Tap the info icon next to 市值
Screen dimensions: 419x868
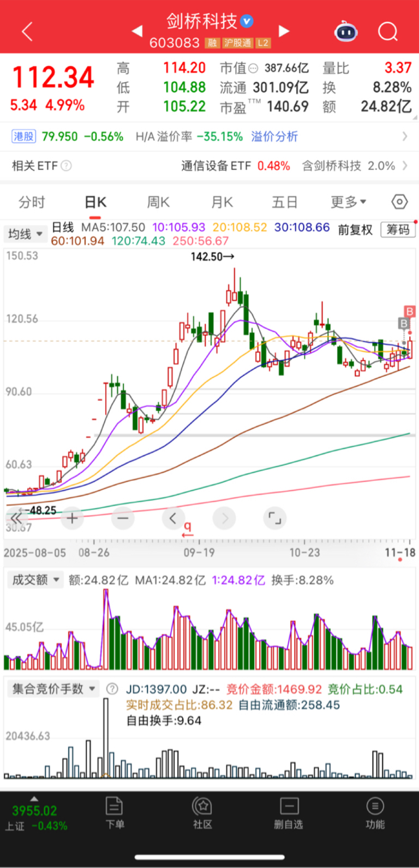point(253,68)
